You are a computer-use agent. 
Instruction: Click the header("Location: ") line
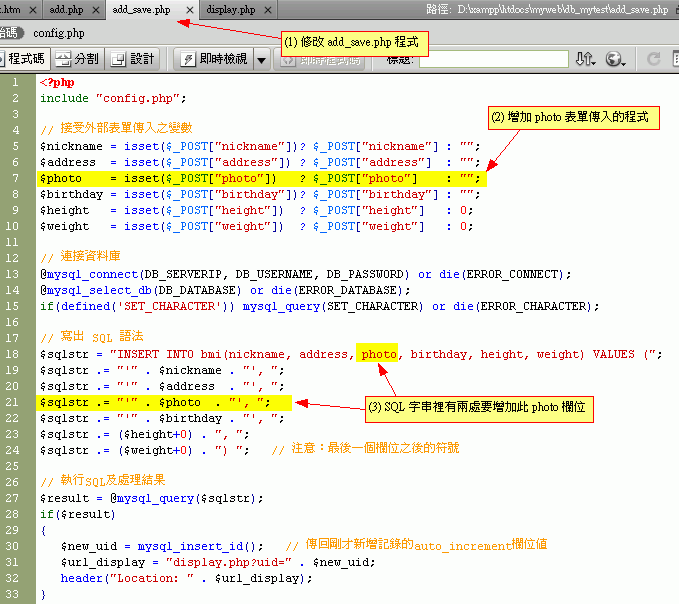pyautogui.click(x=186, y=579)
